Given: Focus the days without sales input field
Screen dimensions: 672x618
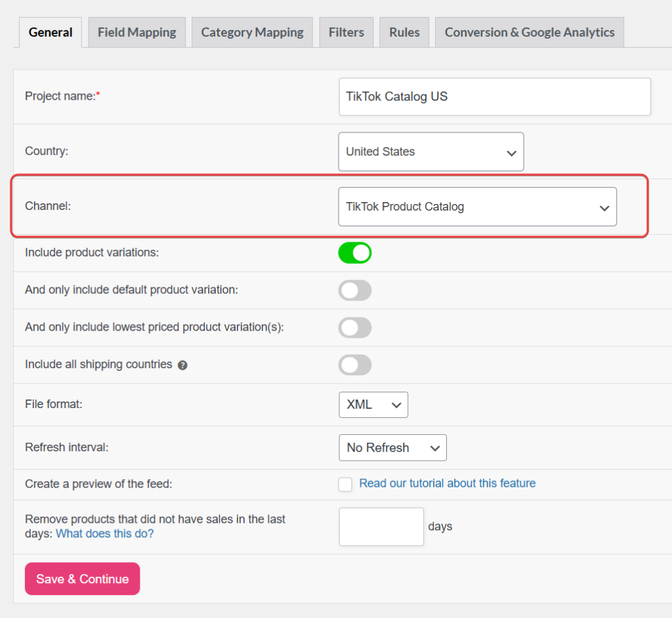Looking at the screenshot, I should pyautogui.click(x=381, y=527).
